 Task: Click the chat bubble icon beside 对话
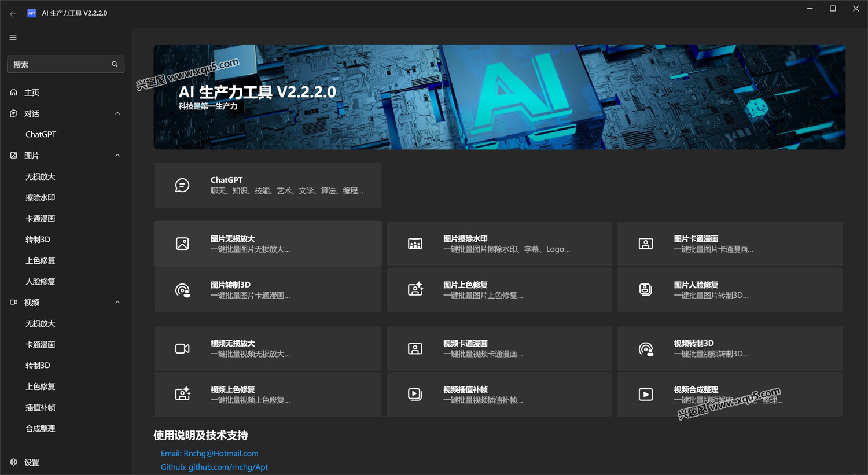[x=14, y=113]
